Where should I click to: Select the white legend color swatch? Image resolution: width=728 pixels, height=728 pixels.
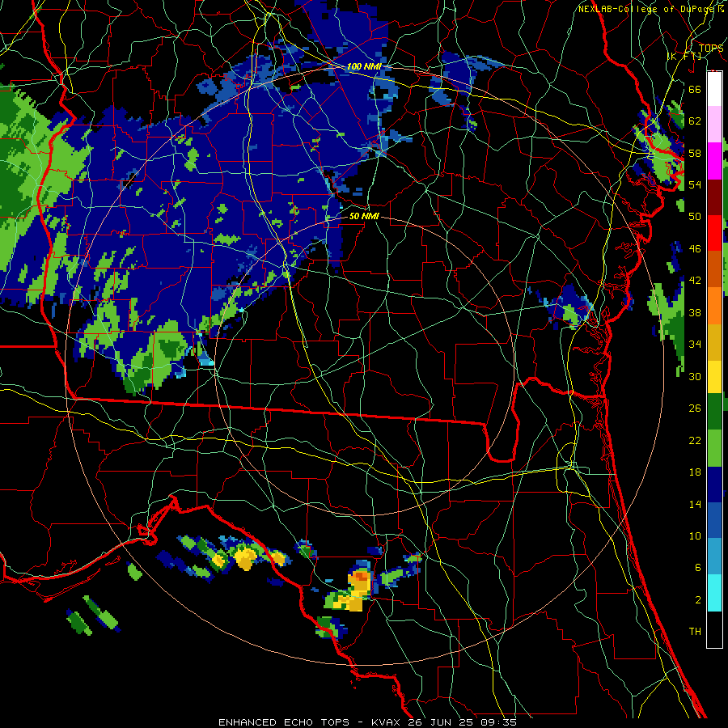pos(714,89)
